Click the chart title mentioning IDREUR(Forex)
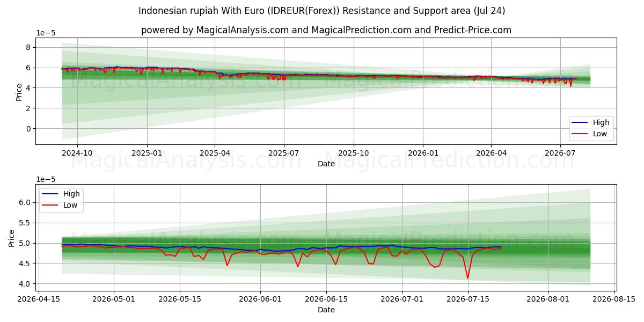This screenshot has height=322, width=644. tap(321, 11)
